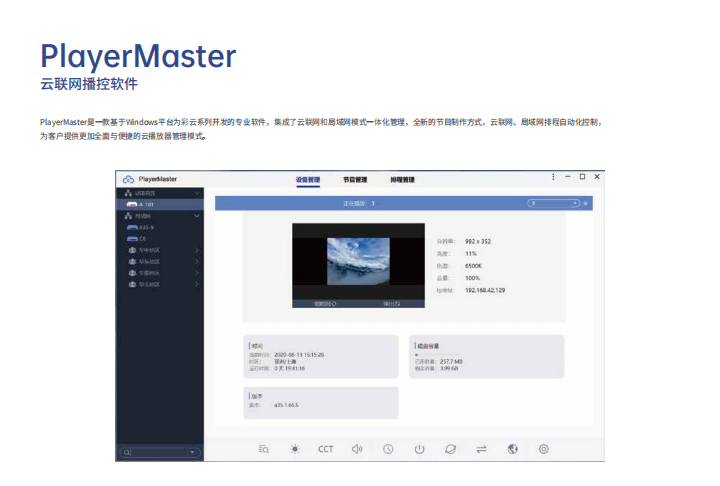Click the color temperature value 6500K
The image size is (720, 486).
473,266
